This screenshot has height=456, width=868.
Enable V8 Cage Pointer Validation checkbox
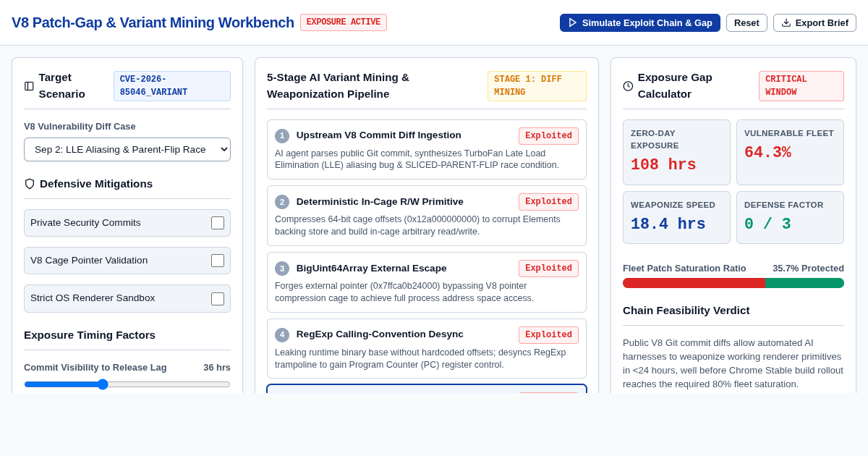(218, 261)
